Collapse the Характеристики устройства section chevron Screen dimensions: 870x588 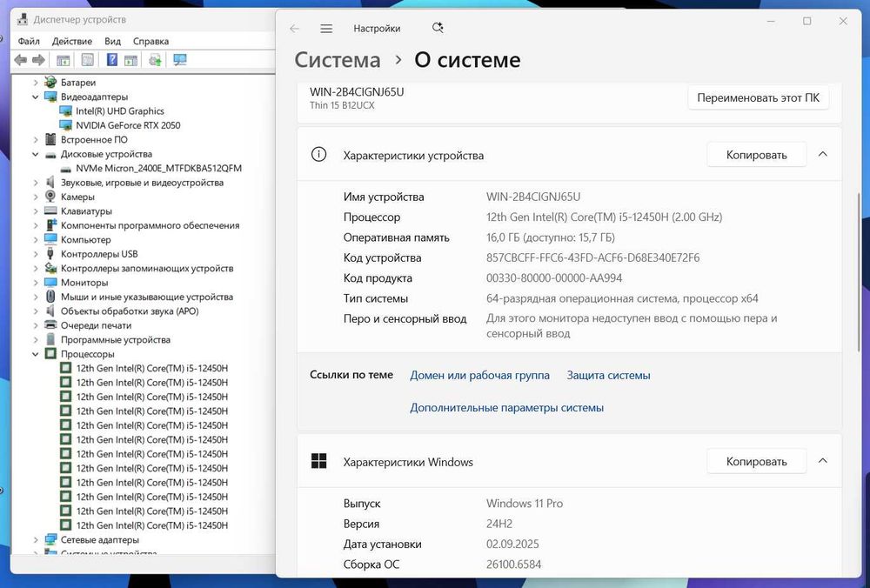[x=823, y=154]
